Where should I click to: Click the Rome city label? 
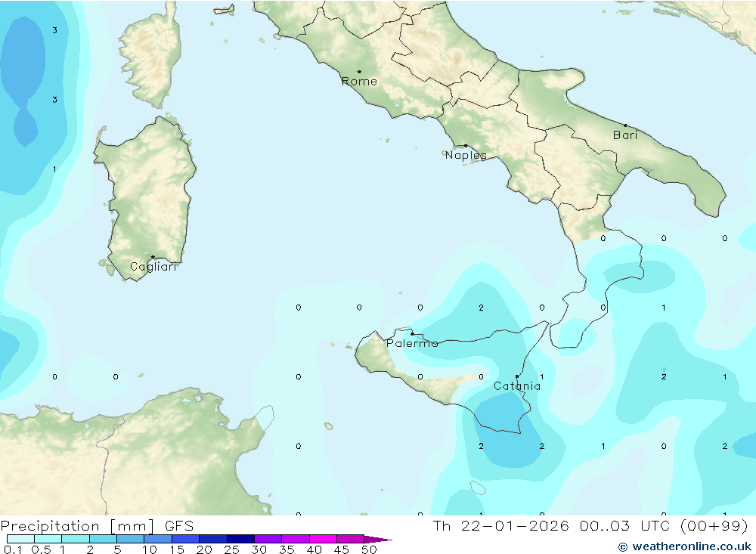coord(359,82)
